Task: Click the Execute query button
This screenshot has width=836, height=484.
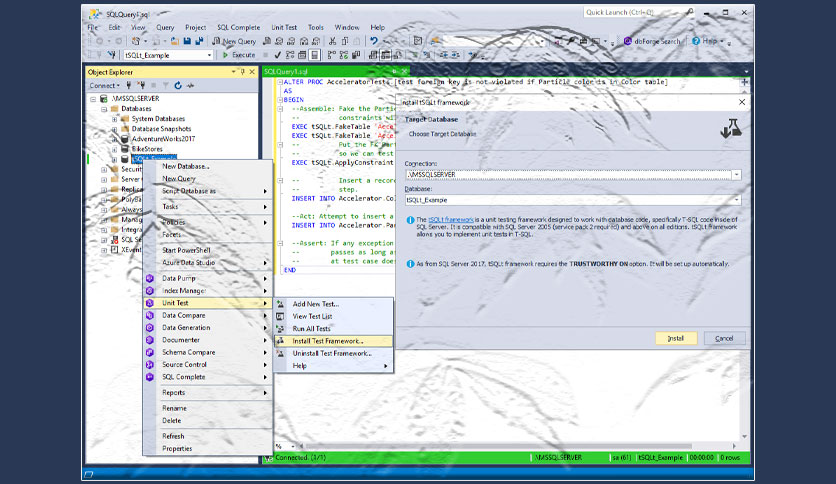Action: tap(239, 54)
